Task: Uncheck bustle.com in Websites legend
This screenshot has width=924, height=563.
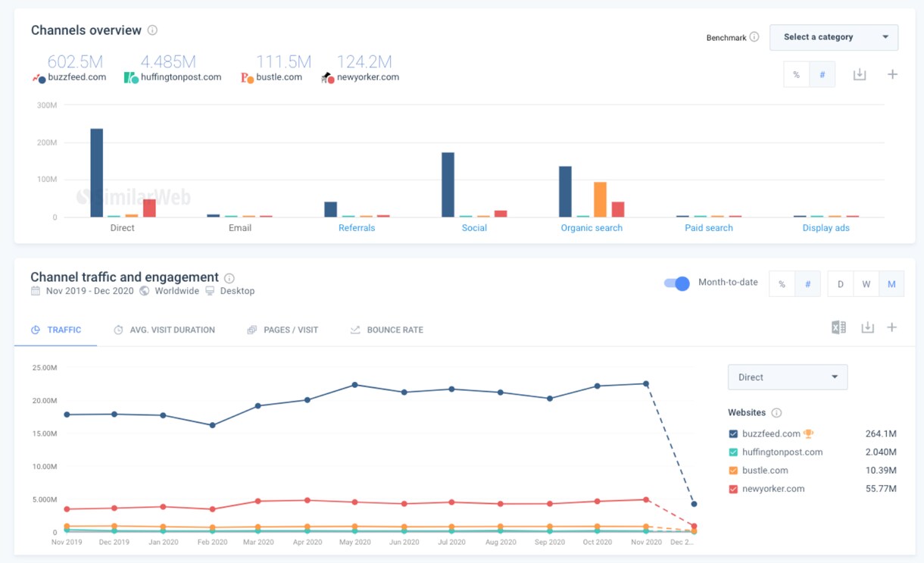Action: 733,471
